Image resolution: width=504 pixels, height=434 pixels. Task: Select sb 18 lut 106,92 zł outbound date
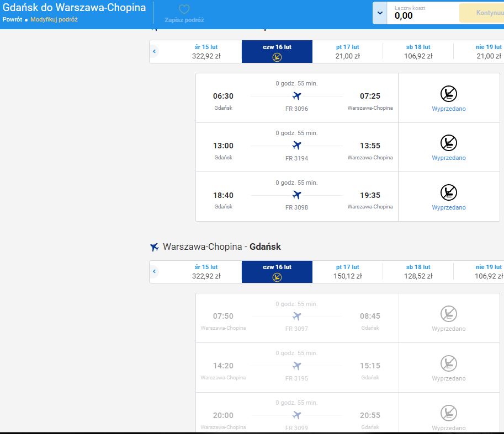418,51
